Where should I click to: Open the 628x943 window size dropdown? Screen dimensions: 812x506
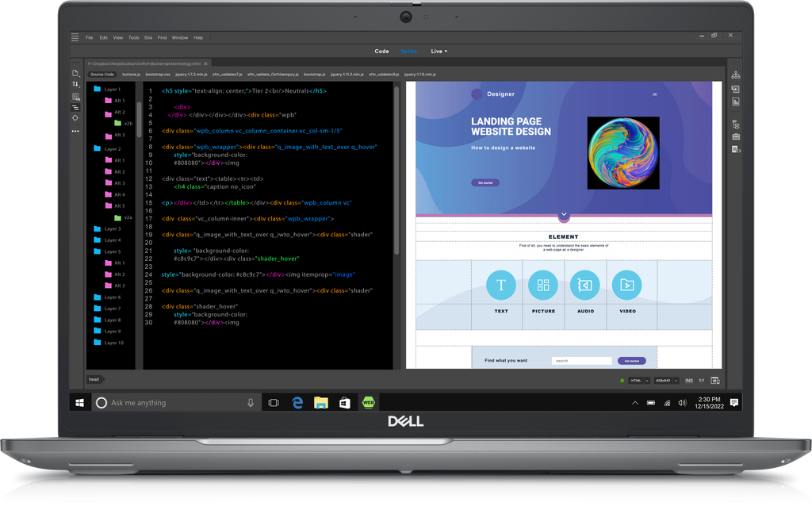point(666,381)
